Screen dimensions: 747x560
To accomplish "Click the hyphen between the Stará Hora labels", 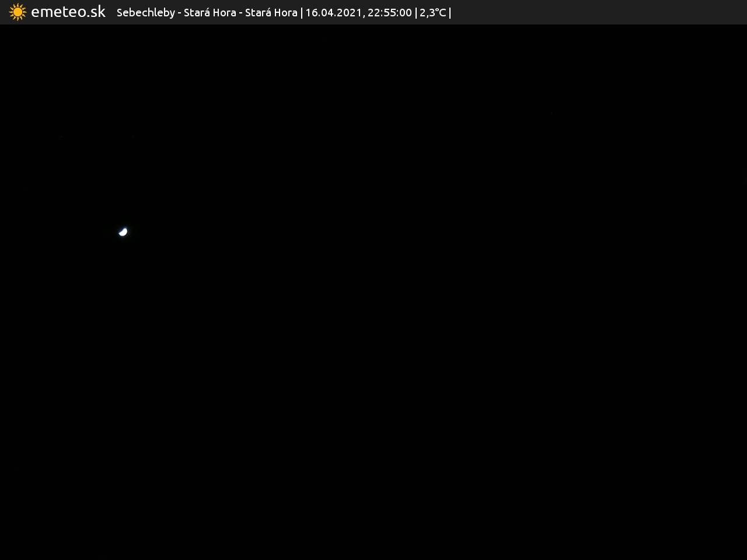I will (240, 13).
